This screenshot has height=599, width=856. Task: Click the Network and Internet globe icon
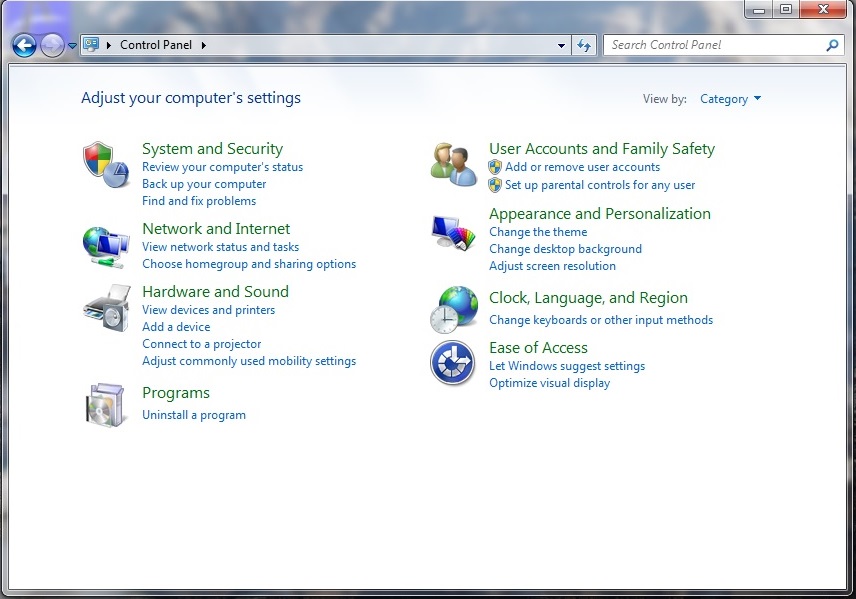click(x=106, y=247)
